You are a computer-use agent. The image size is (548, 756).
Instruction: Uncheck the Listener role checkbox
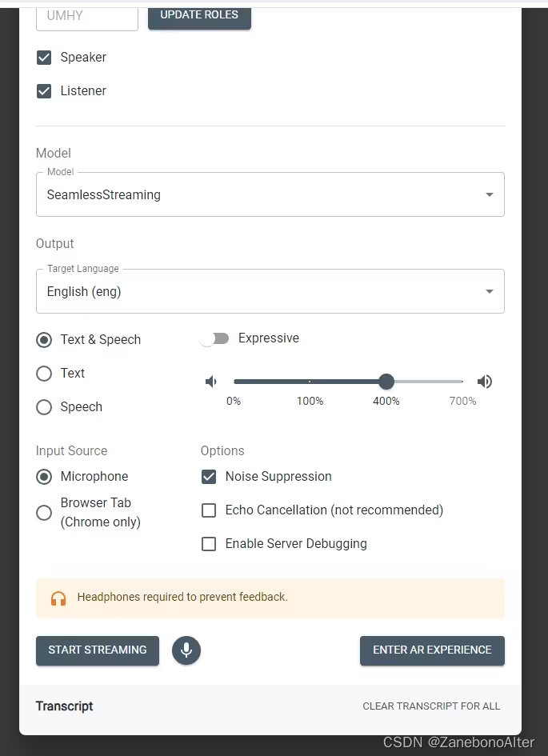click(x=45, y=91)
